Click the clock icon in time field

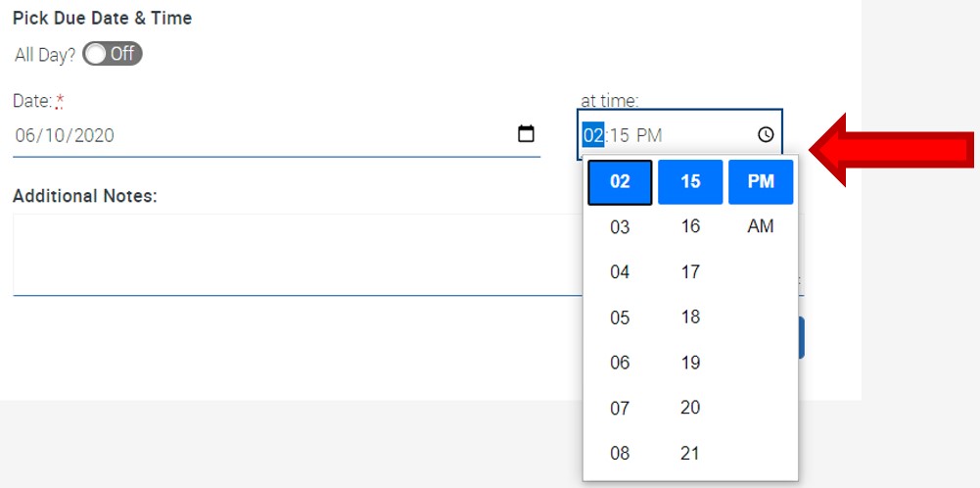[766, 134]
